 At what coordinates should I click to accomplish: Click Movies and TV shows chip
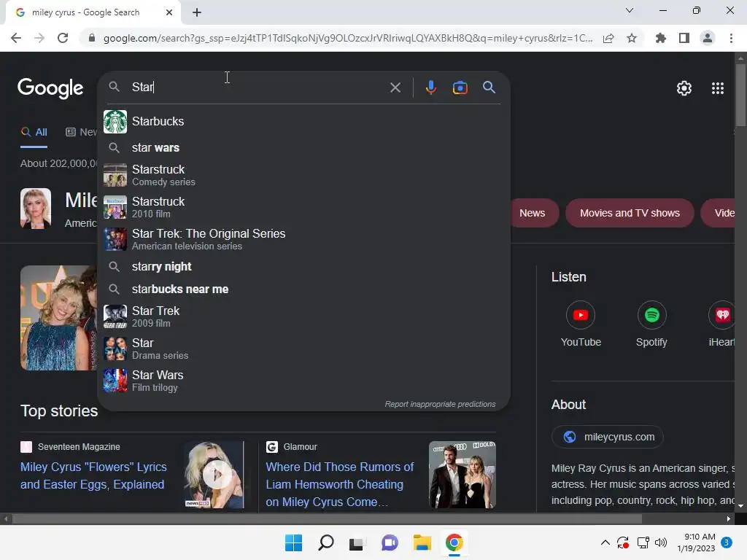point(630,213)
